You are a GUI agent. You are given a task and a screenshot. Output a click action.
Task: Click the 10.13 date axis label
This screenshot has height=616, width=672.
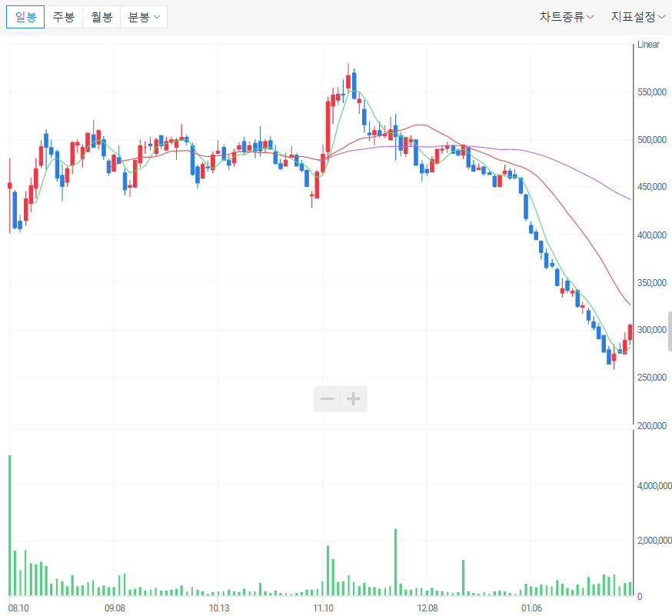[x=219, y=608]
